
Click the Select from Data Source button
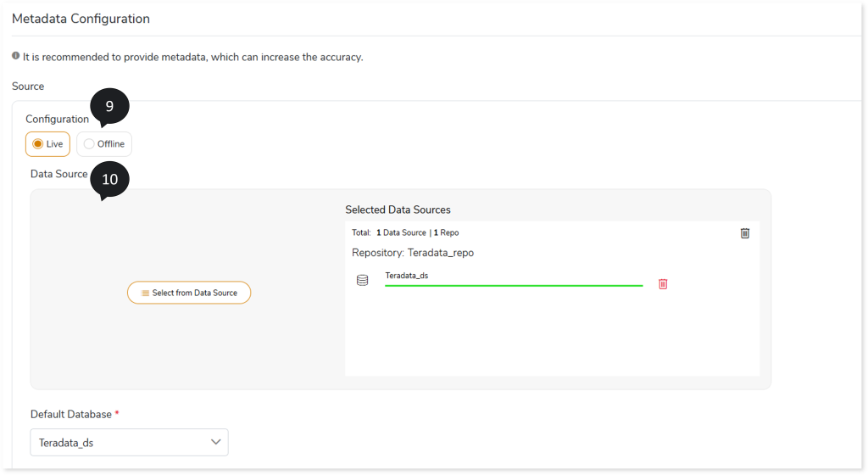pos(189,293)
